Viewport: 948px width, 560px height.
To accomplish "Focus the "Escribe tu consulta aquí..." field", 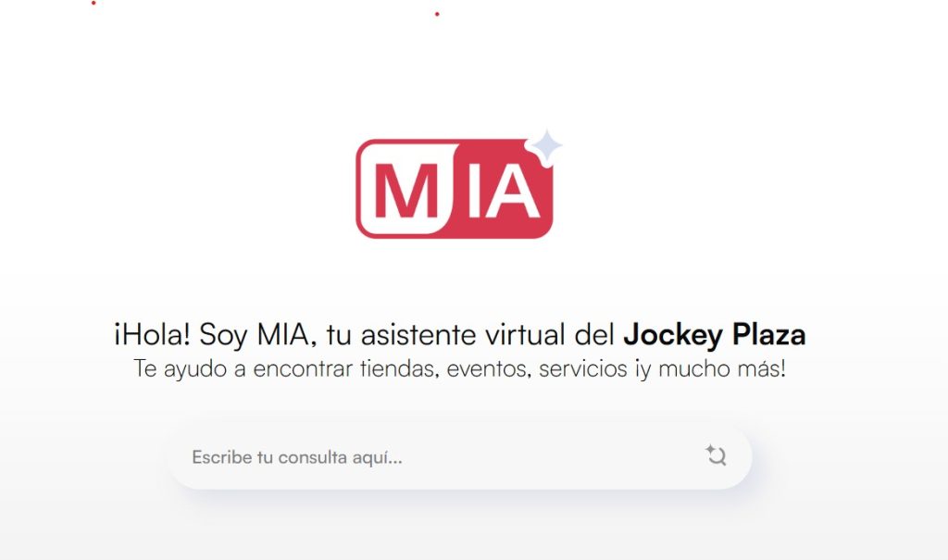I will tap(460, 456).
